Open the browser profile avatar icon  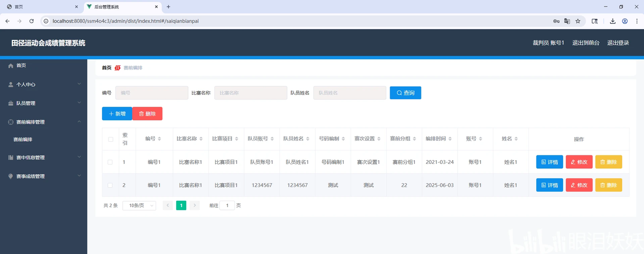coord(625,21)
